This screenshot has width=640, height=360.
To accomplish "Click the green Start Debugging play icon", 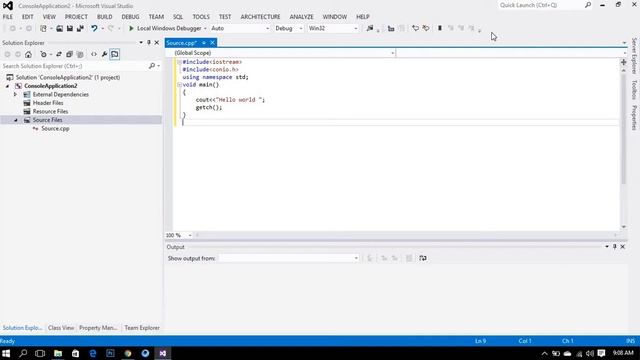I will click(x=131, y=28).
